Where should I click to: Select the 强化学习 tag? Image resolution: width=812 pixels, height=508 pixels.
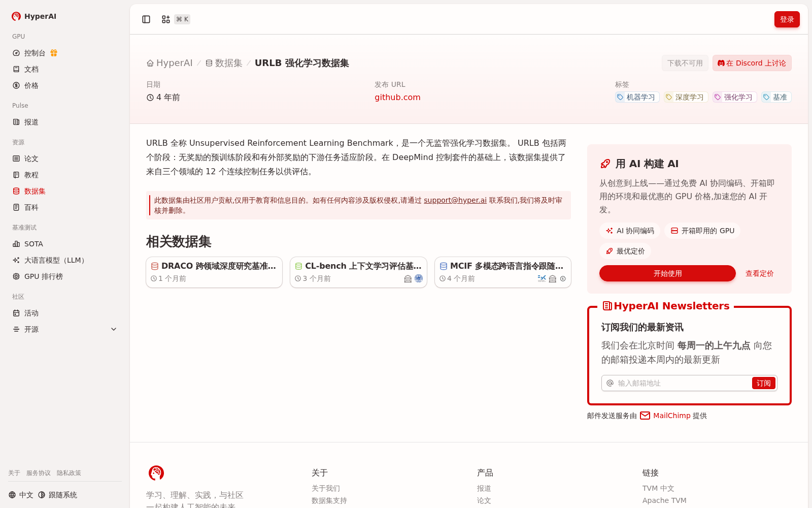pos(734,97)
